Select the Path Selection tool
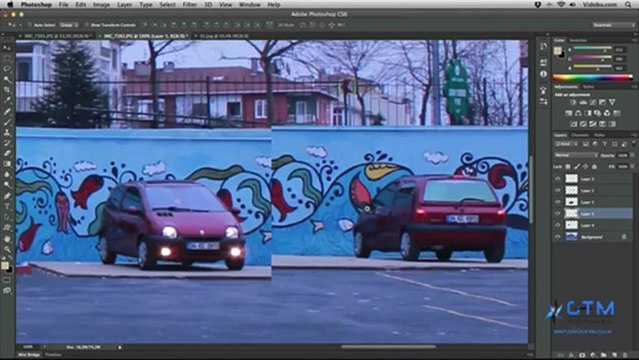639x360 pixels. coord(7,217)
